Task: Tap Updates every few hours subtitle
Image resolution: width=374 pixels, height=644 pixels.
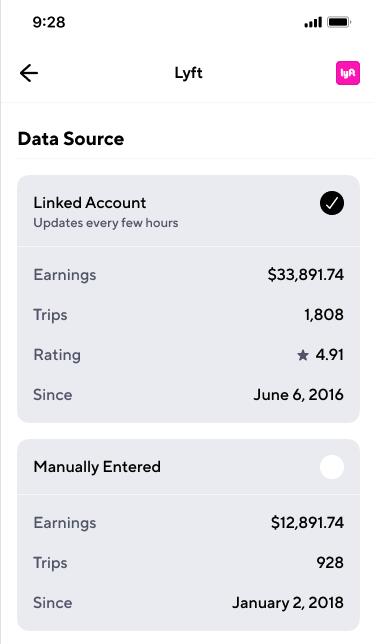Action: 106,223
